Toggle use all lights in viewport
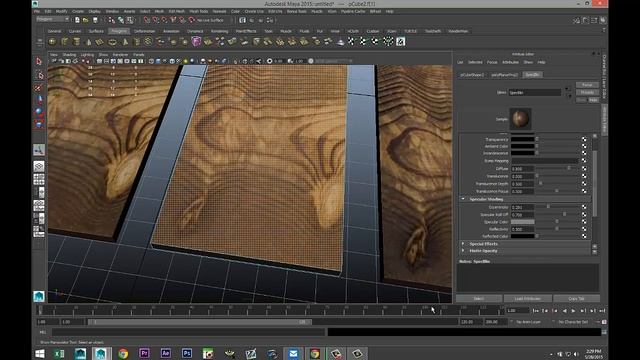The image size is (640, 360). [x=185, y=61]
